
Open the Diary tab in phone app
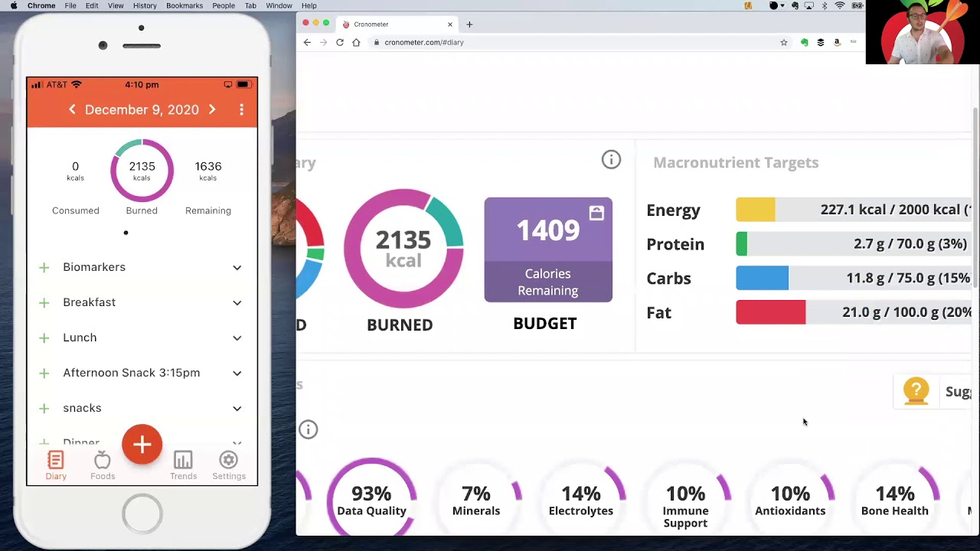pos(55,465)
